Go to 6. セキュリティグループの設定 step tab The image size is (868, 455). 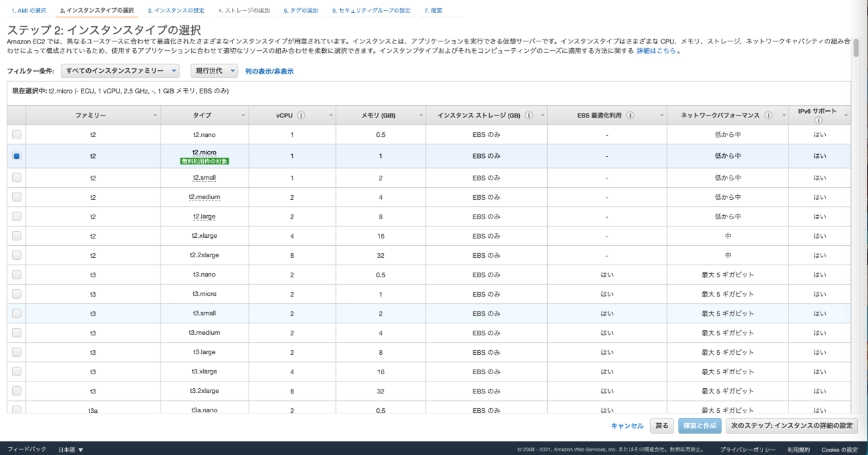point(371,11)
